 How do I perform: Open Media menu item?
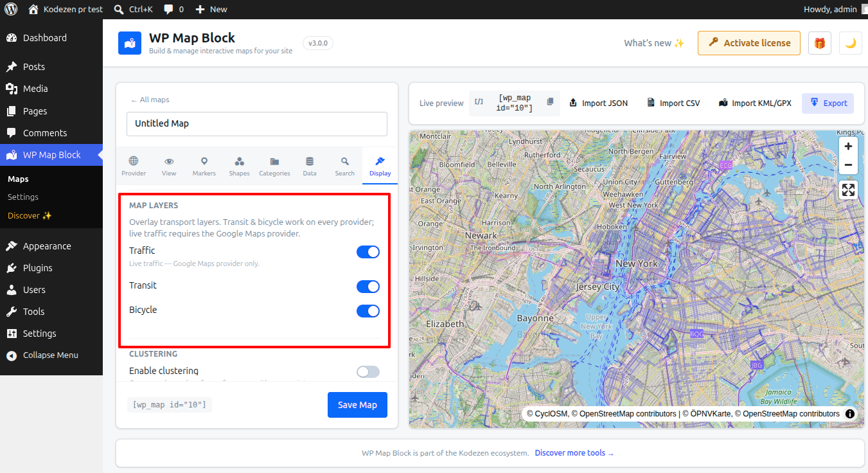51,89
